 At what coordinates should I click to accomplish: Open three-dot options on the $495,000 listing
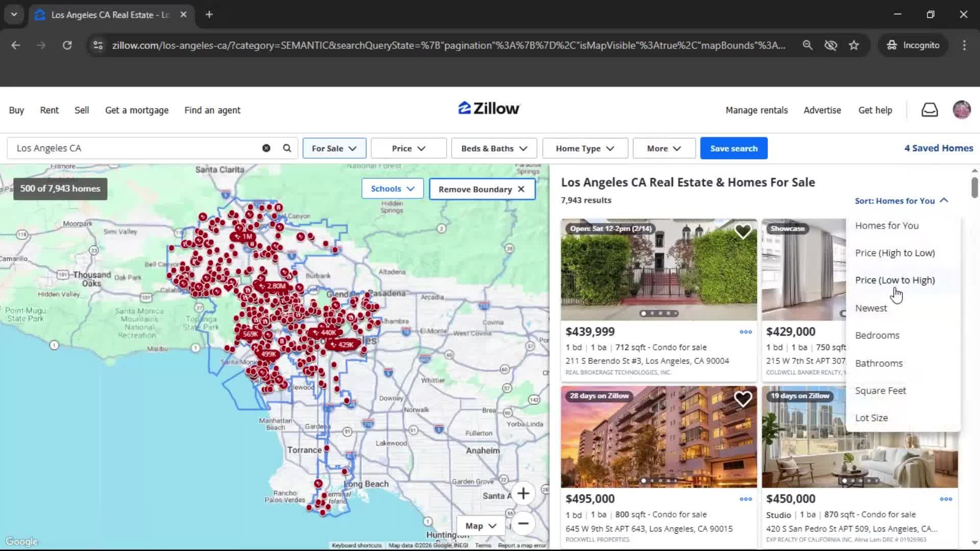coord(745,499)
